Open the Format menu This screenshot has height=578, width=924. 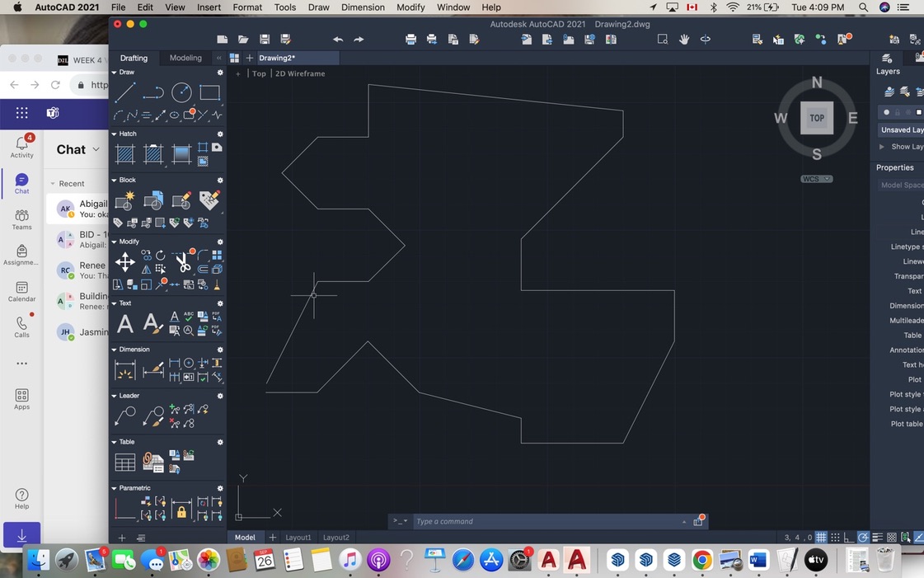point(247,7)
